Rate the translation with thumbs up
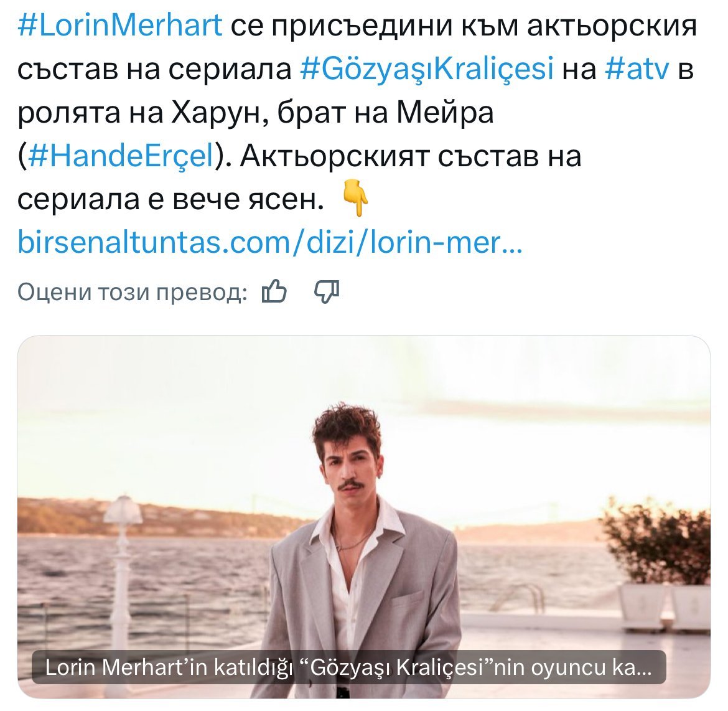Viewport: 728px width, 711px height. pyautogui.click(x=274, y=292)
